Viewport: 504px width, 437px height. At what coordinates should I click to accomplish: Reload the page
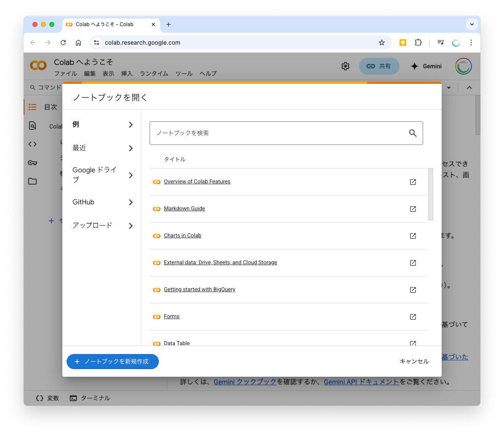point(63,43)
